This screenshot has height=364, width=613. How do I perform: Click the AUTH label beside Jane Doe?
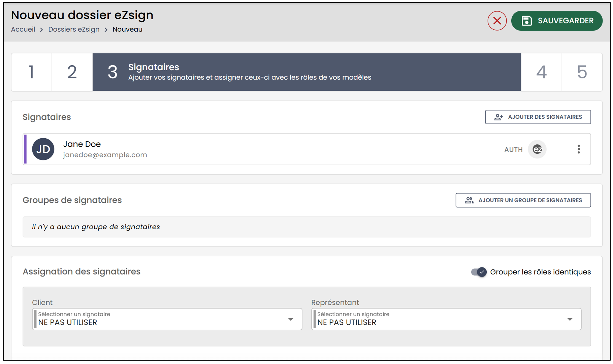click(513, 150)
